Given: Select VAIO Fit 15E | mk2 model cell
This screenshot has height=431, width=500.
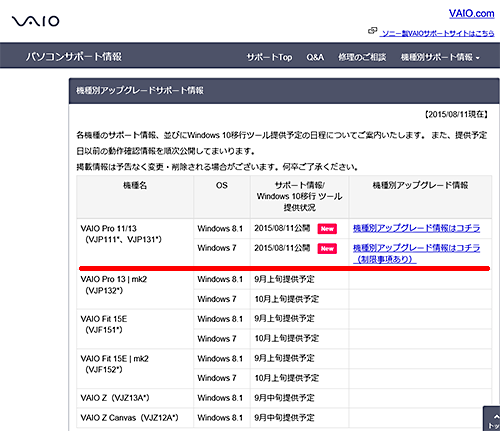Looking at the screenshot, I should [135, 369].
